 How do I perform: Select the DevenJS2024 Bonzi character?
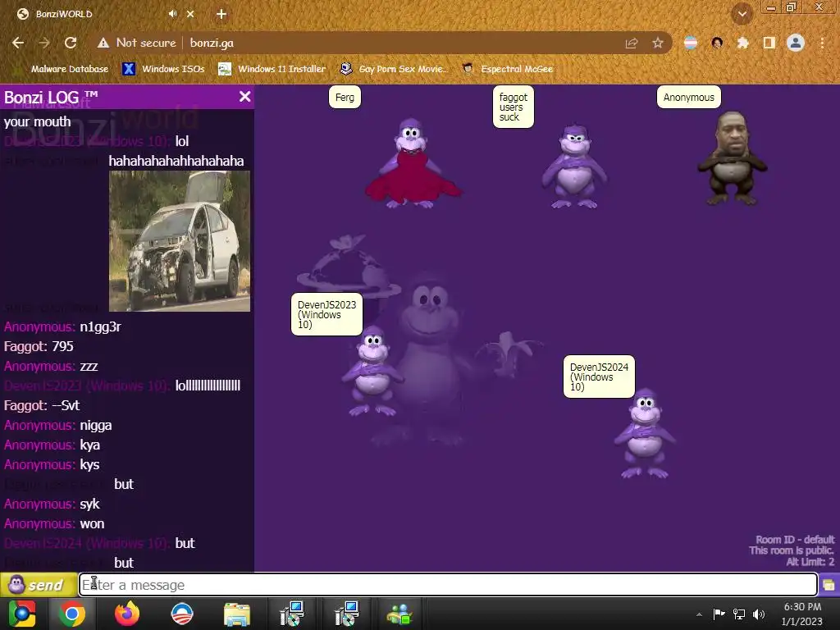pyautogui.click(x=645, y=433)
